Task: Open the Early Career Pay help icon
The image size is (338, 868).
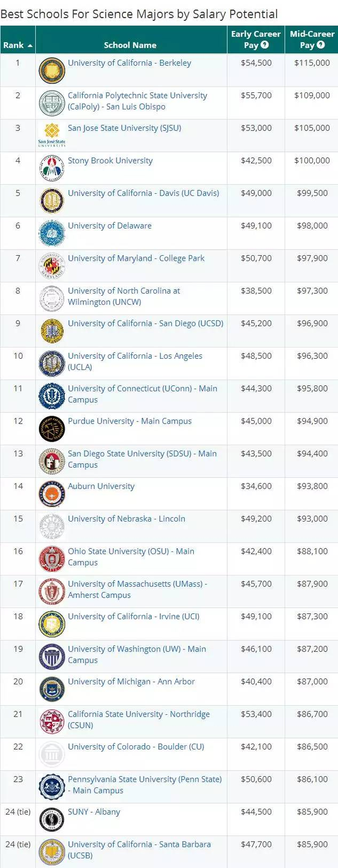Action: tap(264, 45)
